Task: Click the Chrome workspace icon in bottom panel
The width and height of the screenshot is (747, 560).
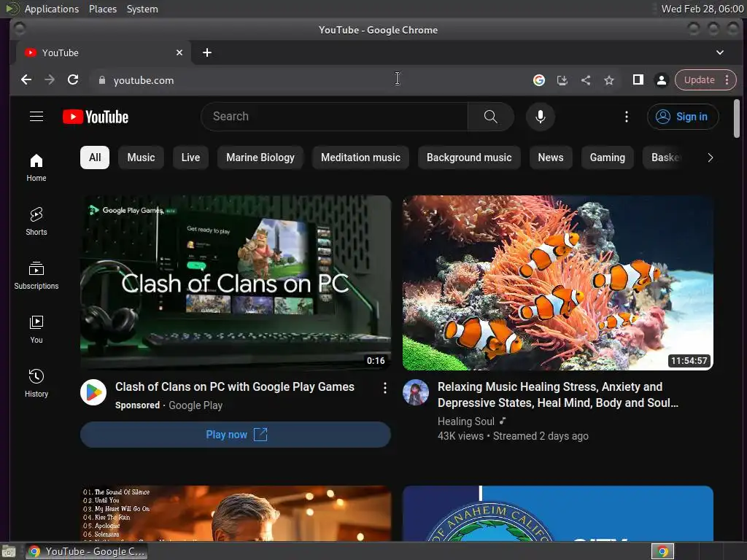Action: pyautogui.click(x=662, y=551)
